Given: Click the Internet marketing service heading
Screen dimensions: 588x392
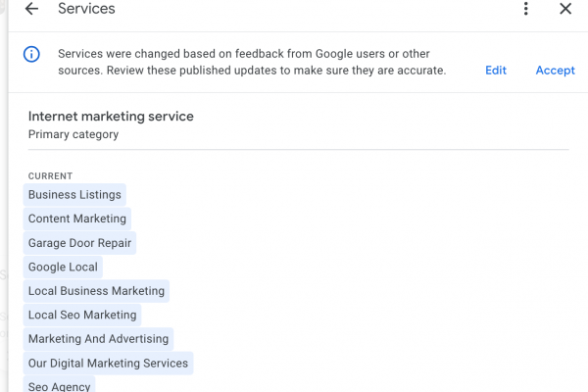Looking at the screenshot, I should (x=111, y=117).
